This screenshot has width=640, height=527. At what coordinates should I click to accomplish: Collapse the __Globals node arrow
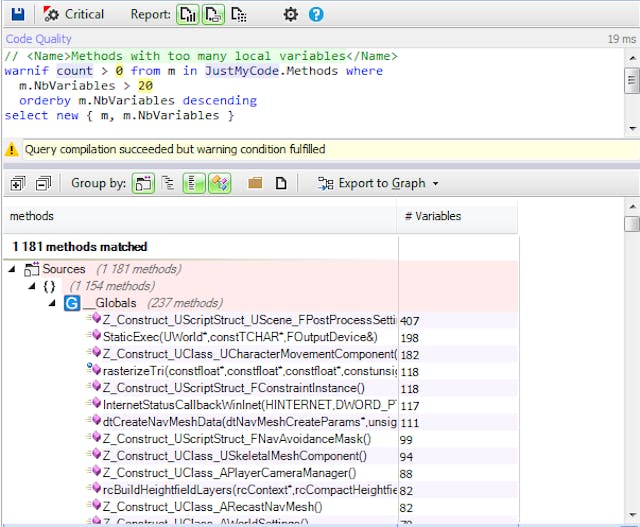[x=52, y=303]
